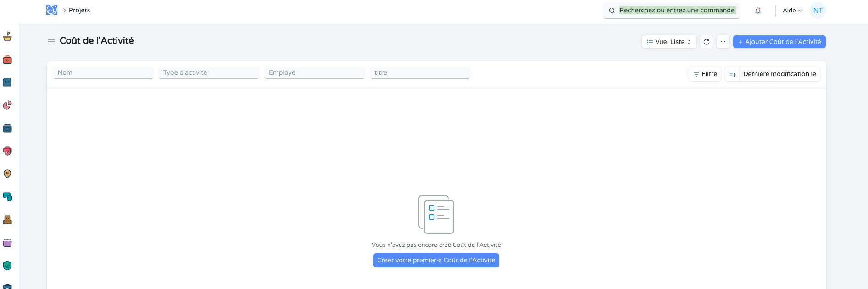The image size is (868, 289).
Task: Click Créer votre premier·e Coût de l'Activité
Action: click(x=436, y=260)
